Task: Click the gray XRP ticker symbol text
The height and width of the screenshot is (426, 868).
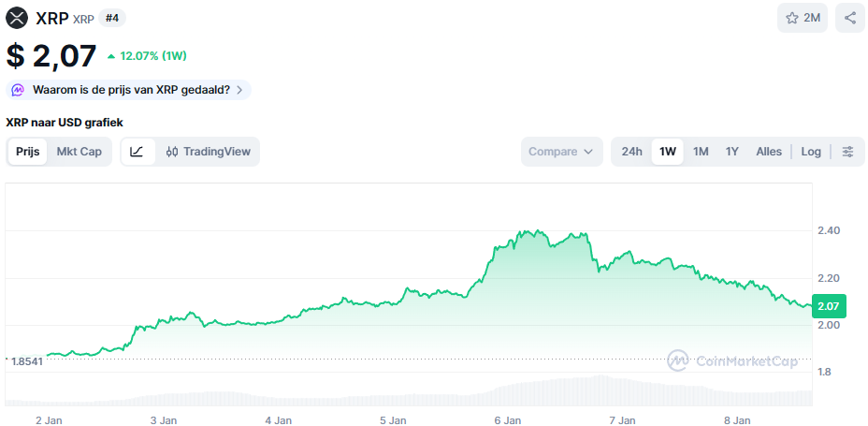Action: 83,20
